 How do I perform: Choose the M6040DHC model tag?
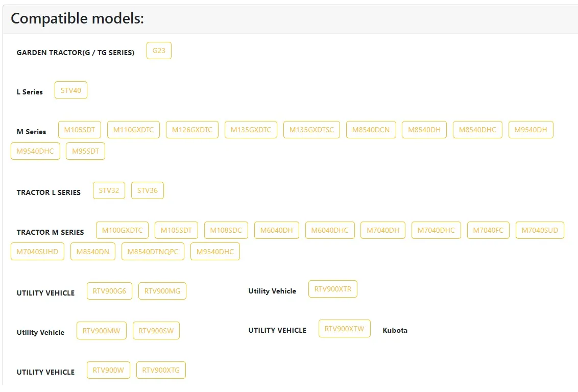(x=330, y=230)
